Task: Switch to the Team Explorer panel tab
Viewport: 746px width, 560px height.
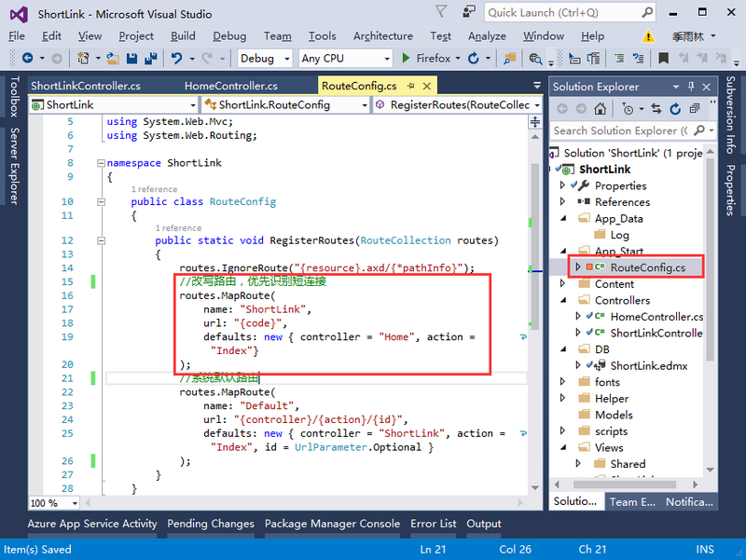Action: (632, 502)
